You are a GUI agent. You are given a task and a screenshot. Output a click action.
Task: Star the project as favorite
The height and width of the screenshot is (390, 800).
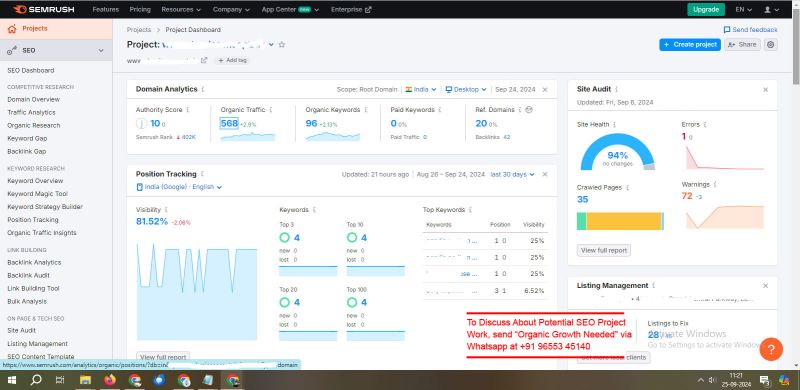coord(282,44)
